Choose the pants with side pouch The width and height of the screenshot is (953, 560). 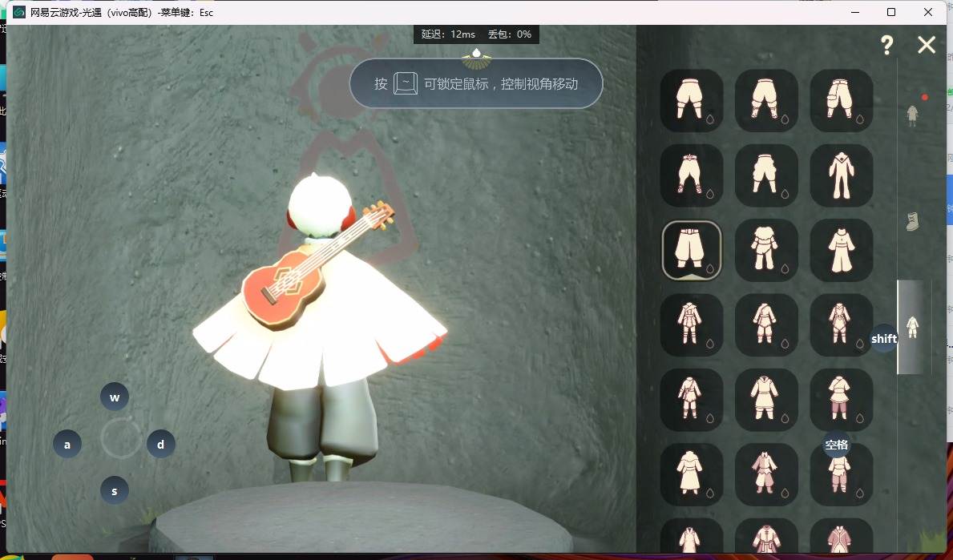[x=841, y=100]
